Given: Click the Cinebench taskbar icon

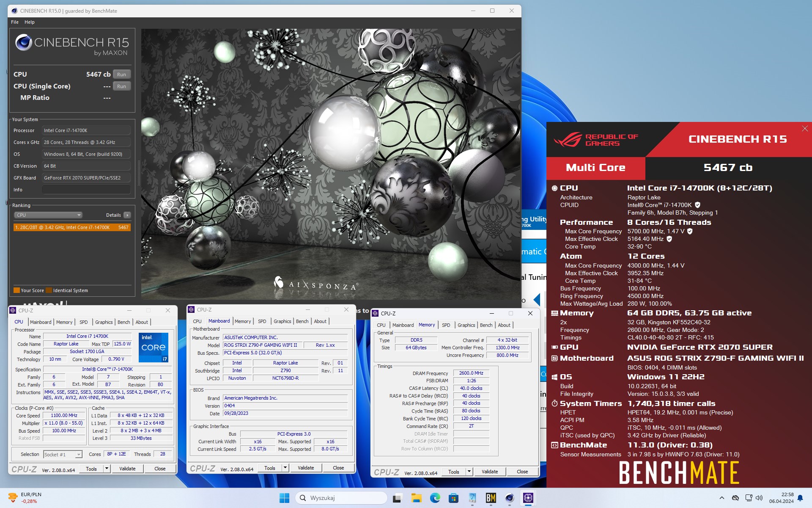Looking at the screenshot, I should coord(510,498).
